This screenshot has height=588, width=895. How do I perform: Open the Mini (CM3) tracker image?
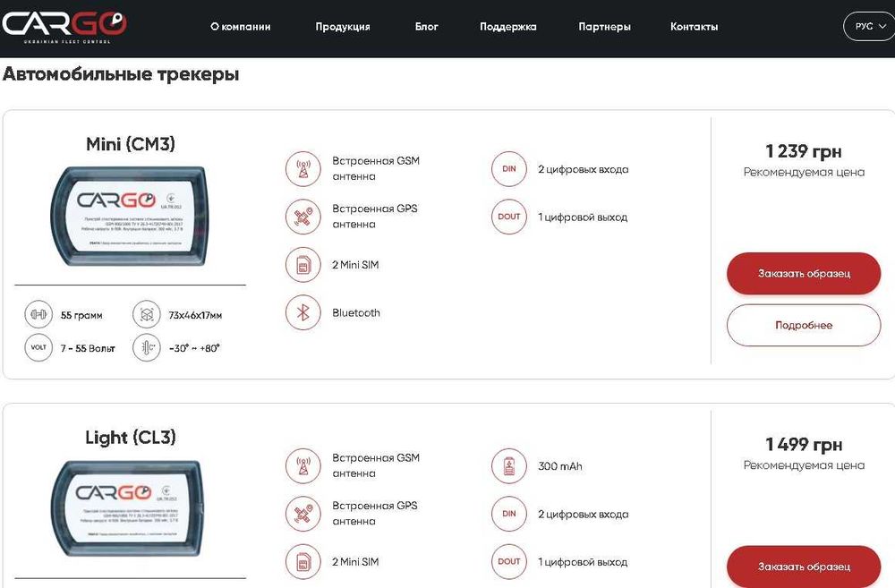coord(130,217)
